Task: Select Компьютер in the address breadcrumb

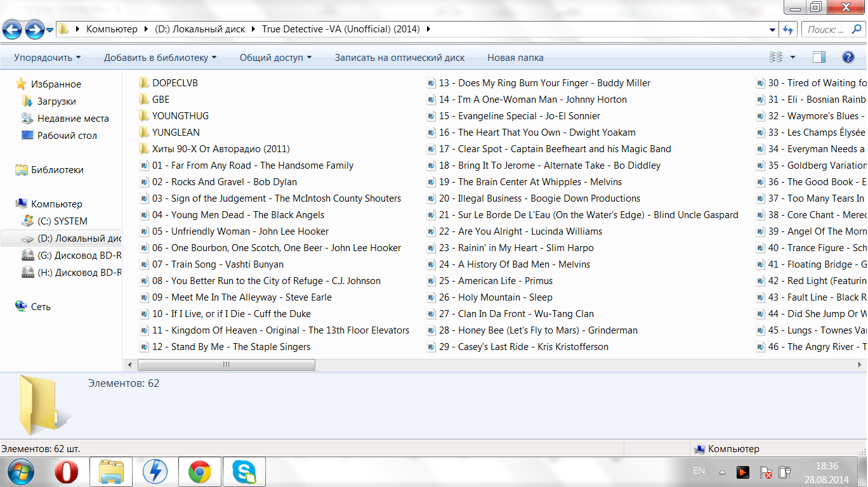Action: (x=112, y=29)
